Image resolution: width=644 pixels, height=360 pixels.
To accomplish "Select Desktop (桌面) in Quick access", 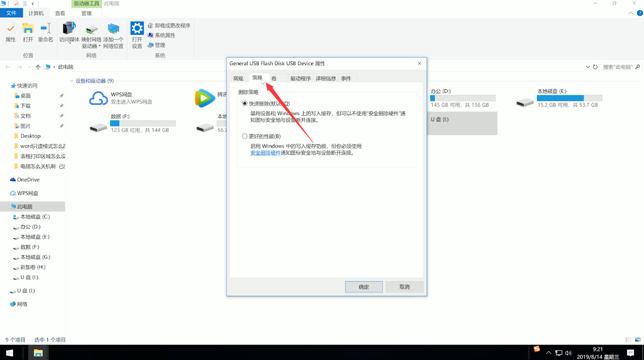I will 25,96.
